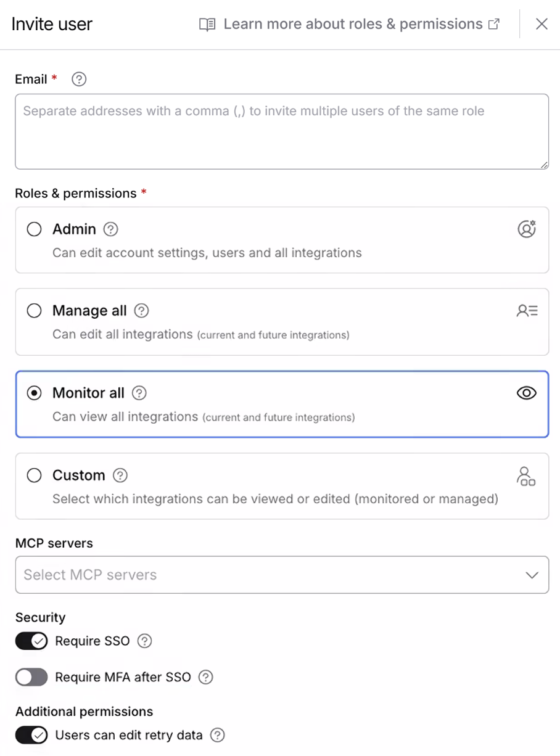Click the help icon beside Monitor all

[139, 393]
